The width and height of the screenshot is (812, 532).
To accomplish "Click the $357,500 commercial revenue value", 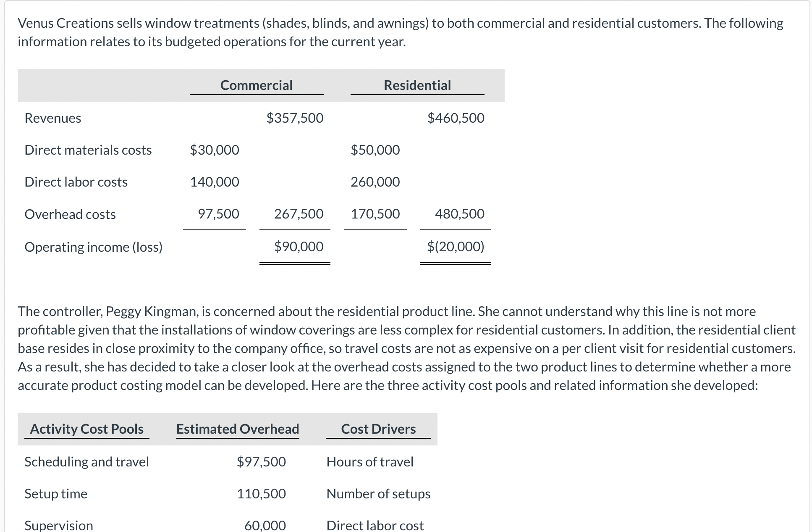I will click(x=295, y=118).
